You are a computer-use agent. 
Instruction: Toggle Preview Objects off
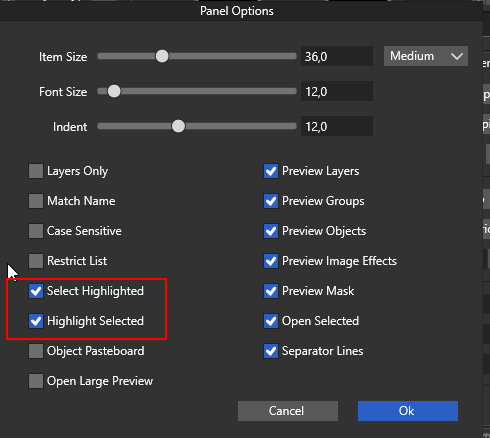pos(271,231)
